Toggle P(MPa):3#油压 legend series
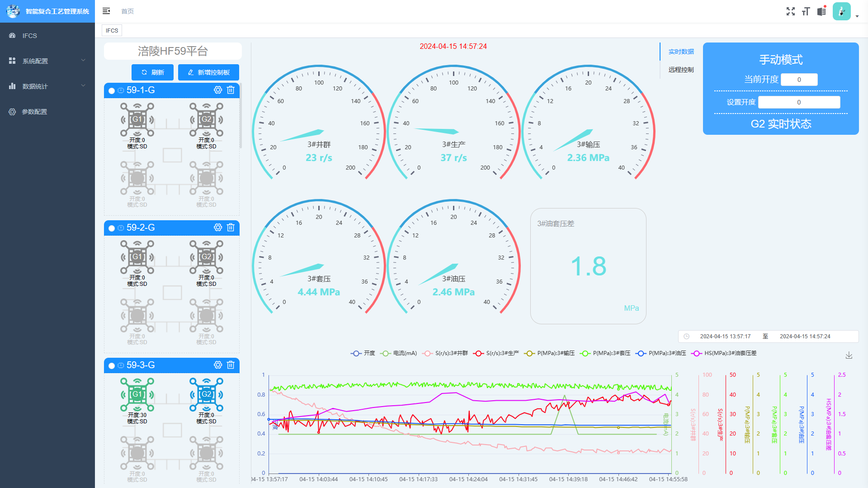The width and height of the screenshot is (868, 488). tap(661, 353)
